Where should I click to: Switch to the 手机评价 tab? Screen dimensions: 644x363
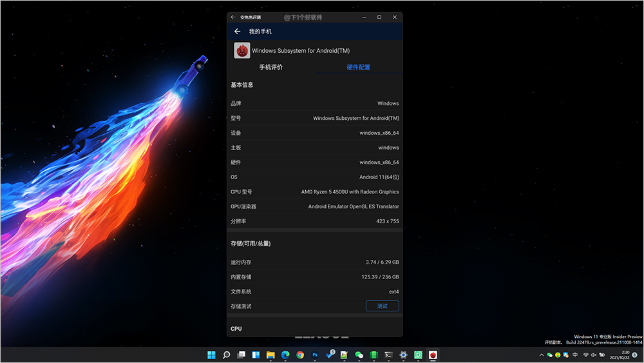pos(271,67)
